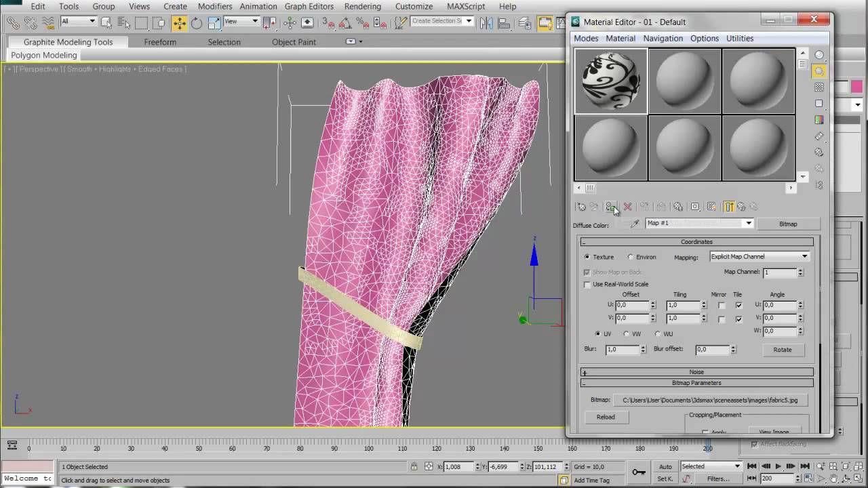This screenshot has height=488, width=868.
Task: Toggle sample Background checker icon
Action: pyautogui.click(x=819, y=87)
